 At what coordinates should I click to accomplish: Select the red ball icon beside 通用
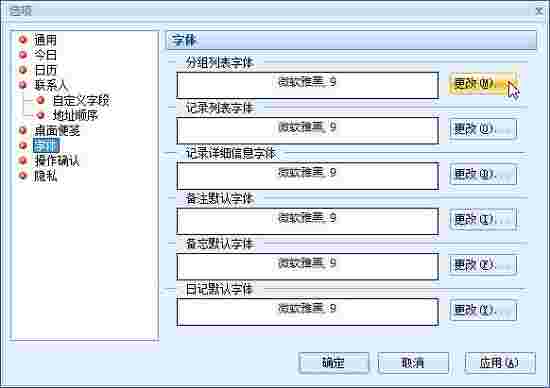click(x=23, y=40)
